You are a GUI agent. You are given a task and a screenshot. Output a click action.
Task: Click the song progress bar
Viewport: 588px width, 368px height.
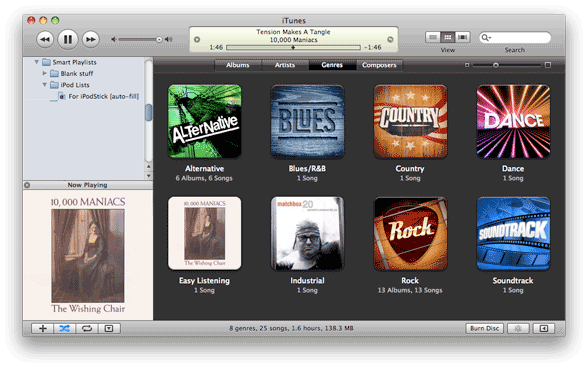coord(293,48)
